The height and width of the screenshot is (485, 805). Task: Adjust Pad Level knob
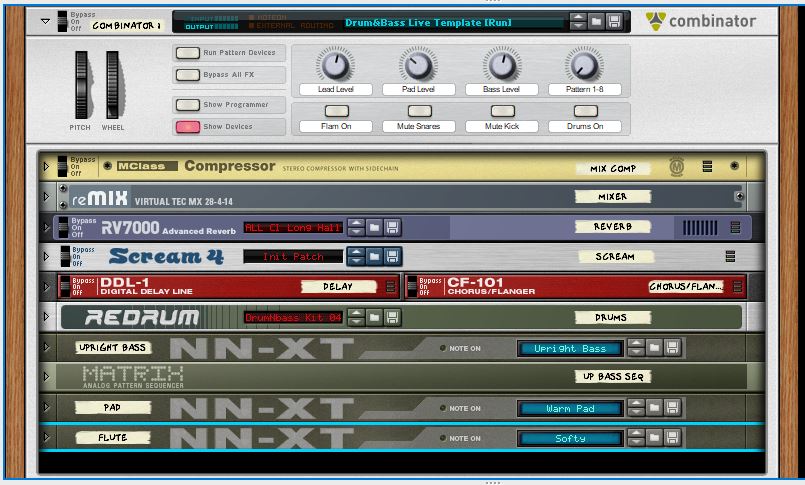click(x=418, y=66)
